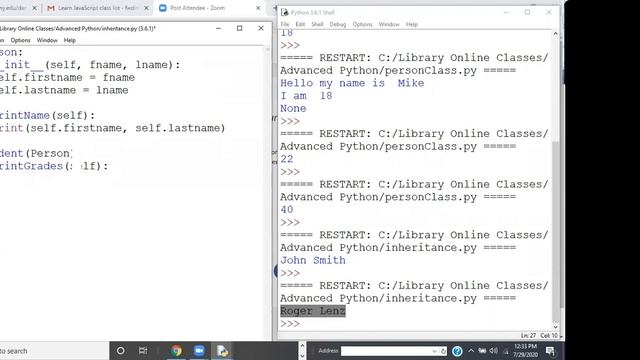Image resolution: width=640 pixels, height=360 pixels.
Task: Open the volume speaker tray icon
Action: (x=493, y=351)
